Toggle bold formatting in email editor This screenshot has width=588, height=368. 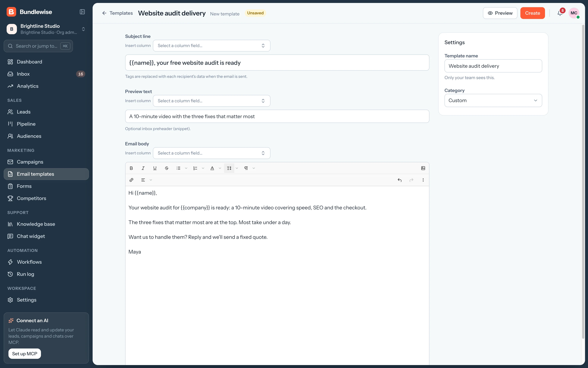[x=131, y=168]
